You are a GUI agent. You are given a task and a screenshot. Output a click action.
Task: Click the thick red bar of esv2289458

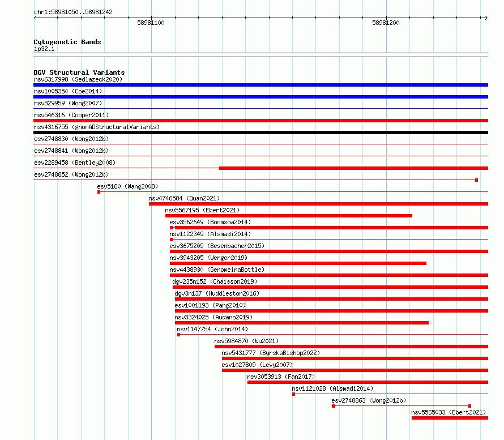click(353, 168)
